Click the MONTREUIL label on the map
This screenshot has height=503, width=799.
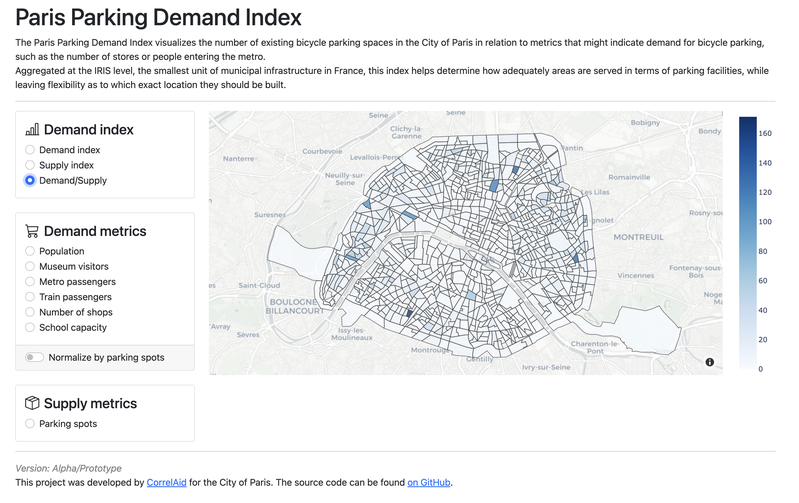coord(638,237)
